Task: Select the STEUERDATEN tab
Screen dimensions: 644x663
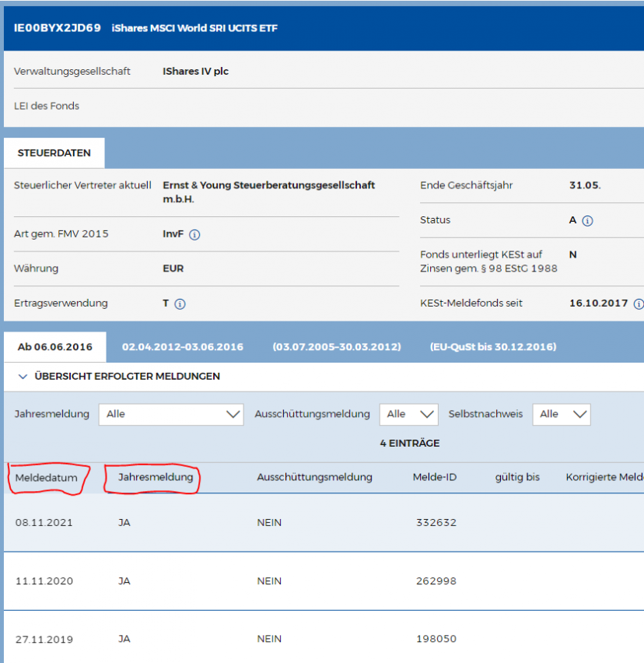Action: [x=54, y=153]
